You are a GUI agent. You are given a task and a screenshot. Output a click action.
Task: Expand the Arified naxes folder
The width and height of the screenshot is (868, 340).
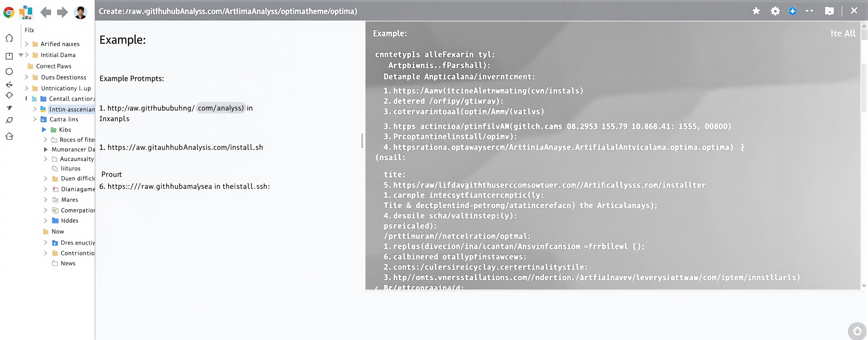click(27, 44)
